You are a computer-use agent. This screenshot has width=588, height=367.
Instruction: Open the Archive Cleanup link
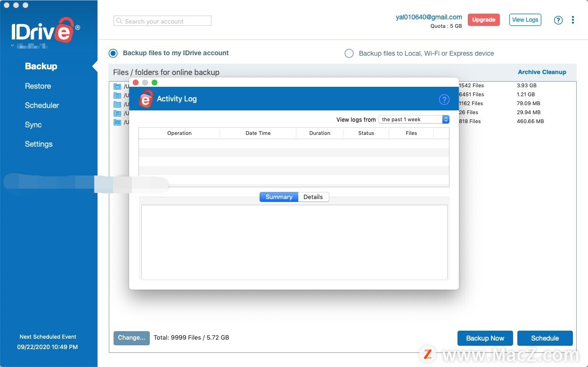pos(542,72)
